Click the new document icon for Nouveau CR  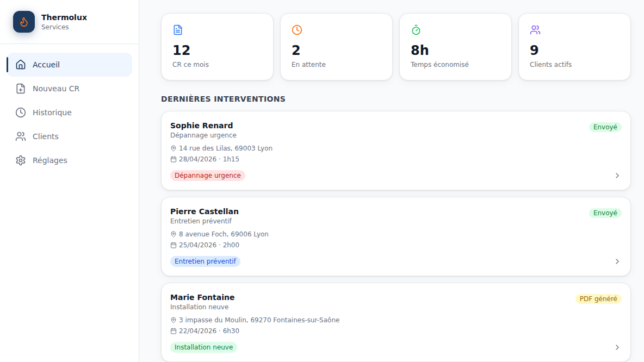(21, 89)
